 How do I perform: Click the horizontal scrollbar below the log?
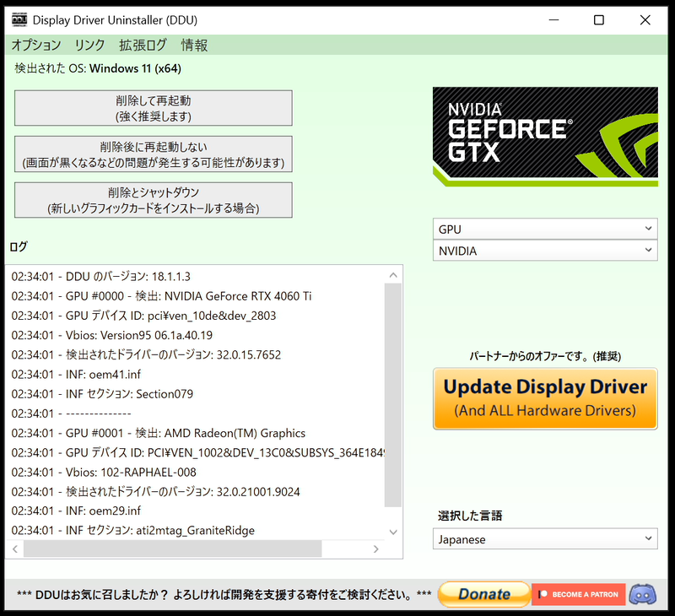coord(169,548)
